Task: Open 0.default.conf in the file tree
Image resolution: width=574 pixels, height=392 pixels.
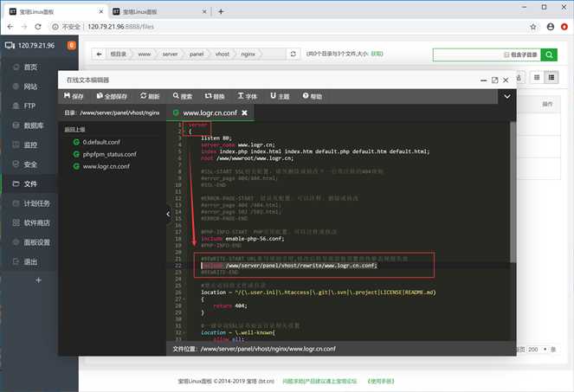Action: coord(101,142)
